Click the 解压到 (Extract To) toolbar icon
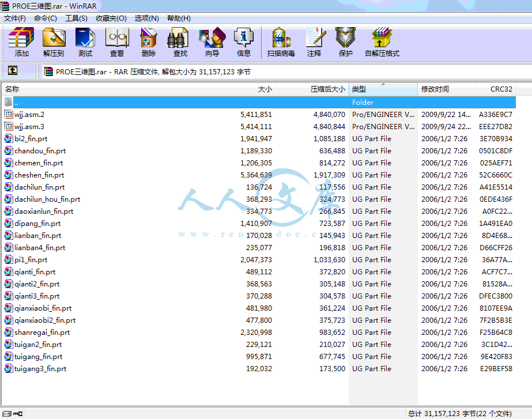 click(54, 37)
